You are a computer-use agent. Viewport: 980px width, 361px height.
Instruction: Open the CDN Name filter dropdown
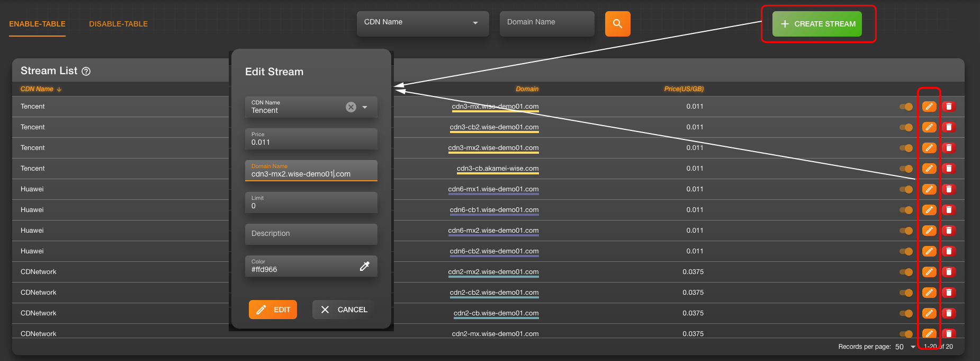pyautogui.click(x=422, y=23)
